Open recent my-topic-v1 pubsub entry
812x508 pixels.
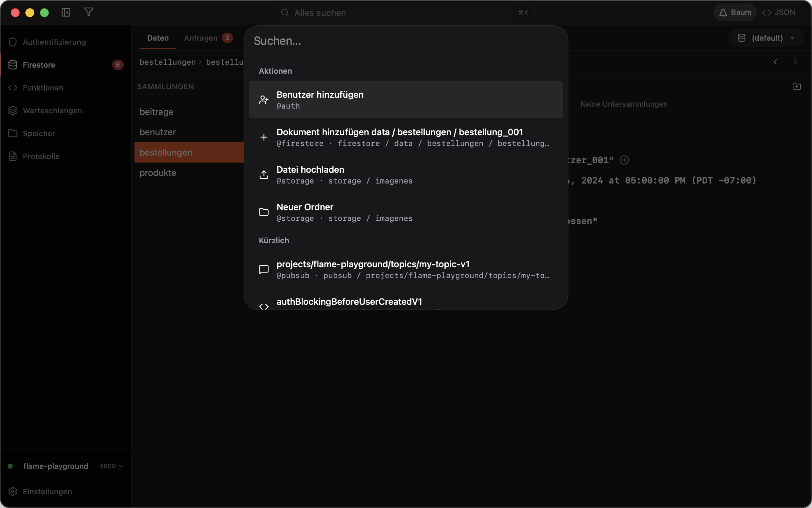point(406,269)
